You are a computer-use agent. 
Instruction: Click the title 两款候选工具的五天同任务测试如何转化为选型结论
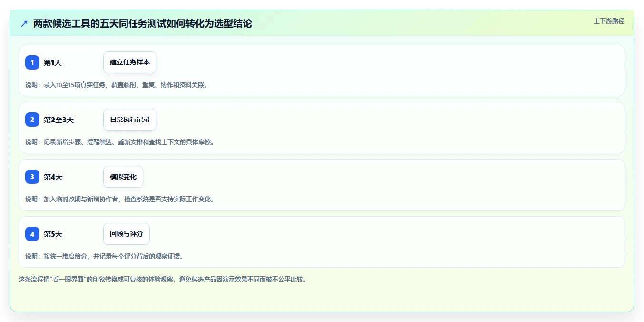click(x=143, y=23)
